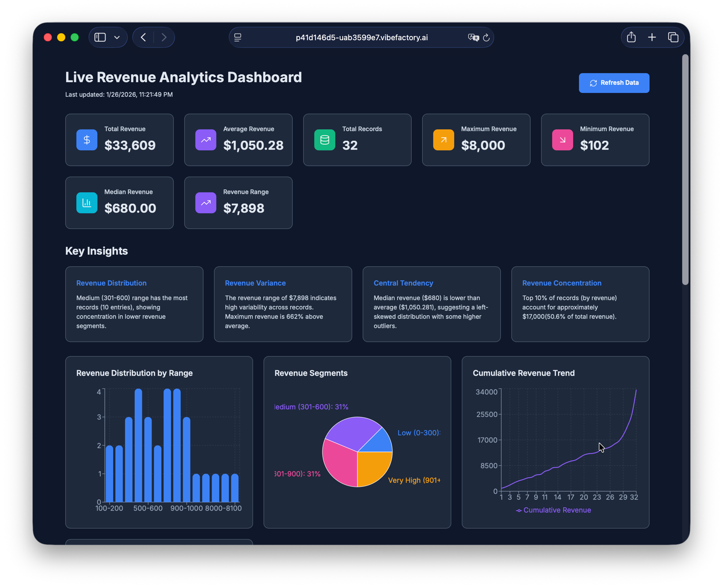Open the tab overview icon
This screenshot has width=723, height=588.
pyautogui.click(x=673, y=37)
